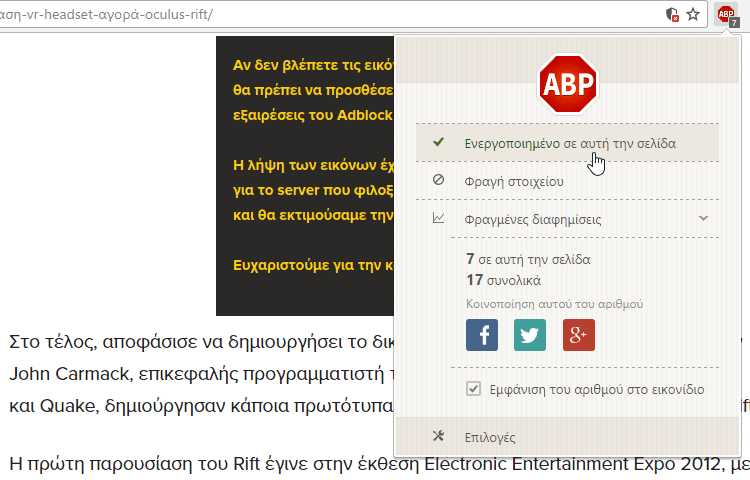Image resolution: width=750 pixels, height=480 pixels.
Task: Share blocked count on Twitter
Action: pos(530,335)
